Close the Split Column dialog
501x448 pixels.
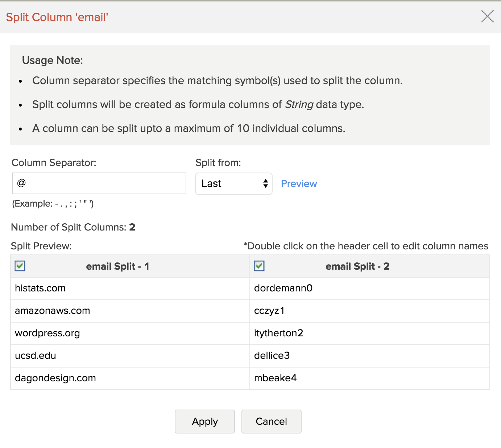487,16
